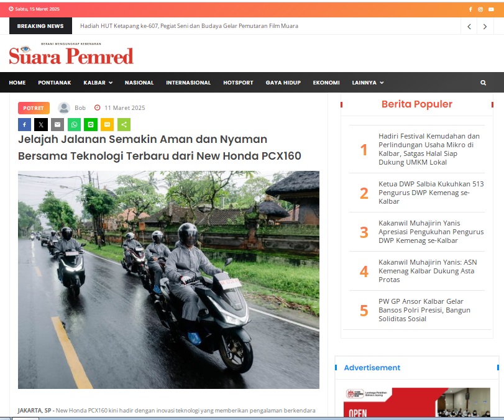
Task: Click the Suara Pemred logo
Action: coord(71,53)
